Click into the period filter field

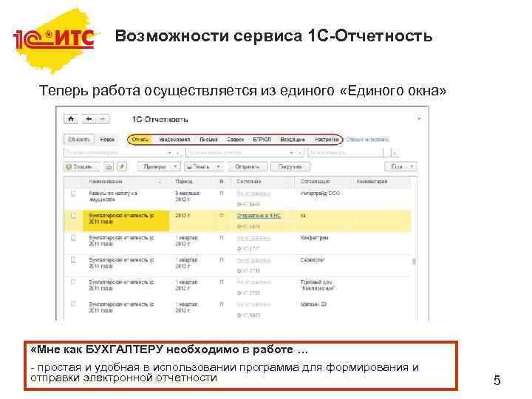click(346, 153)
